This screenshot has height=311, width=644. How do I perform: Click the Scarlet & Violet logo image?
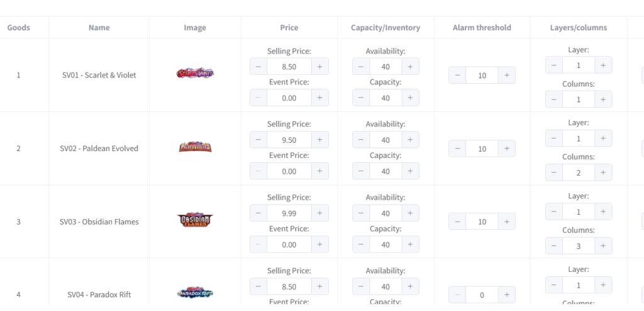pos(195,74)
